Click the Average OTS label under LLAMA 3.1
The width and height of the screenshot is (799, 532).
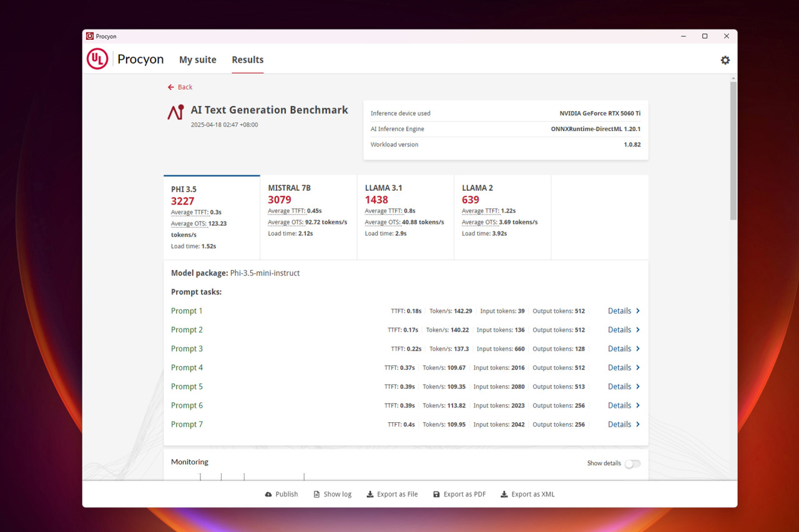[383, 222]
